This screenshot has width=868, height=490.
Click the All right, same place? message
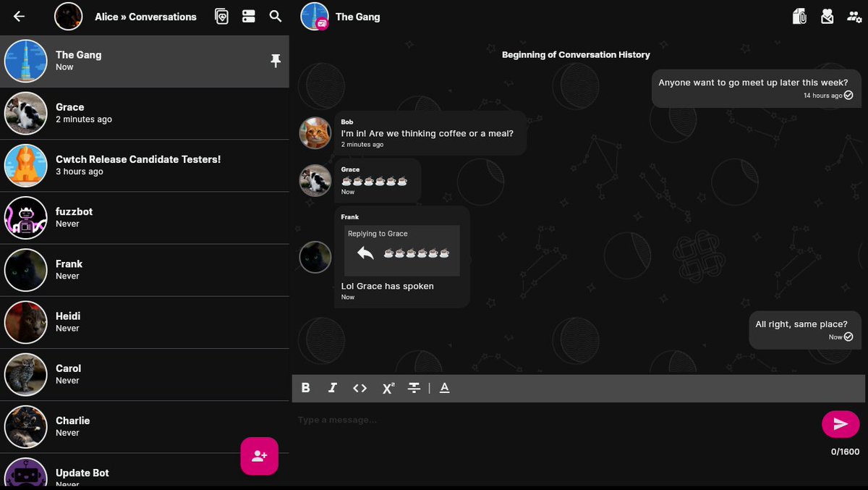[x=805, y=330]
